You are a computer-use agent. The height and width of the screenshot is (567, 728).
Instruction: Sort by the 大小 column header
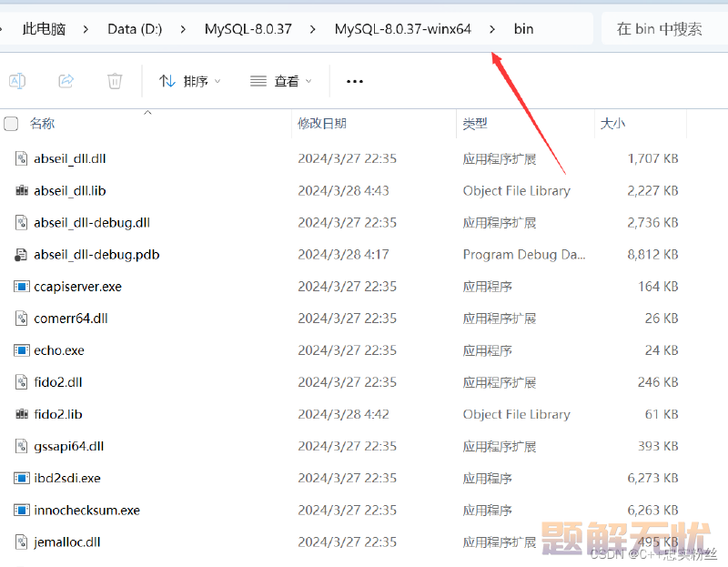click(612, 124)
